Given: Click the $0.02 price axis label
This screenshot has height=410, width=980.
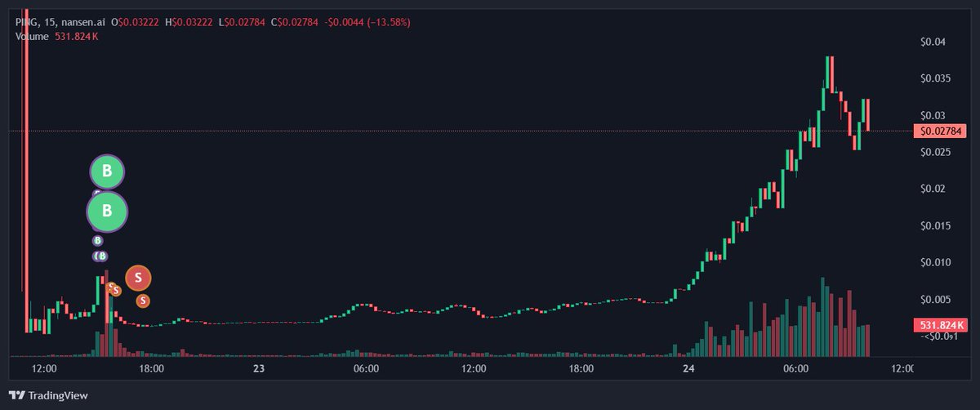Looking at the screenshot, I should click(x=934, y=189).
